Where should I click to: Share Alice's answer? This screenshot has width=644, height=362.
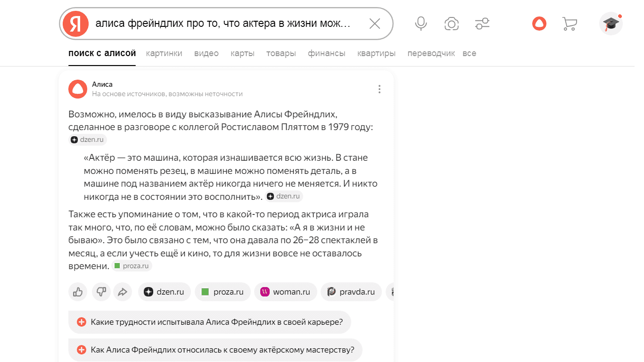tap(123, 292)
